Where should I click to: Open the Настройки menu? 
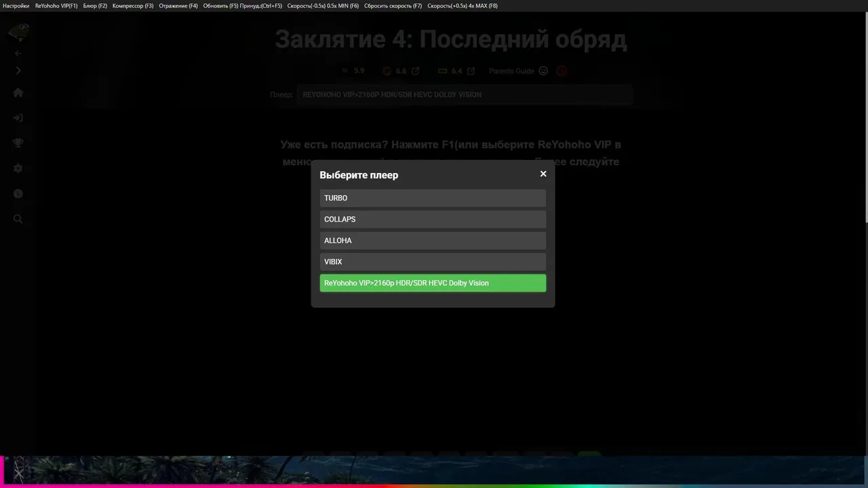(16, 5)
